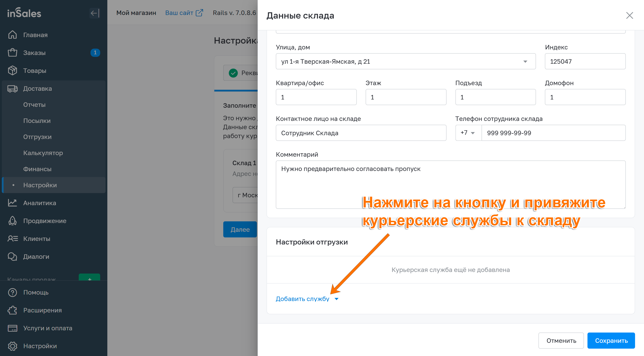The image size is (644, 356).
Task: Open the Главная home icon
Action: coord(12,35)
